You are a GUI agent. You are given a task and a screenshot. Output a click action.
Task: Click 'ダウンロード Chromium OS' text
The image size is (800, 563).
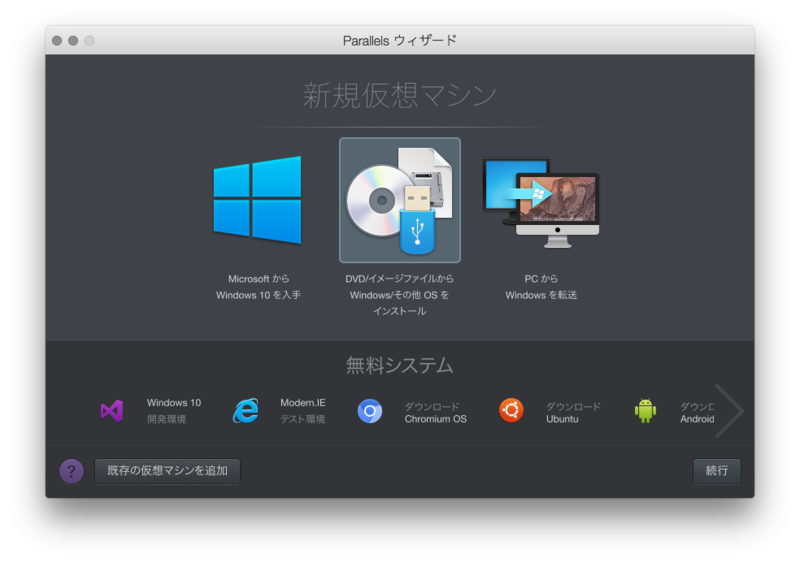click(x=436, y=413)
